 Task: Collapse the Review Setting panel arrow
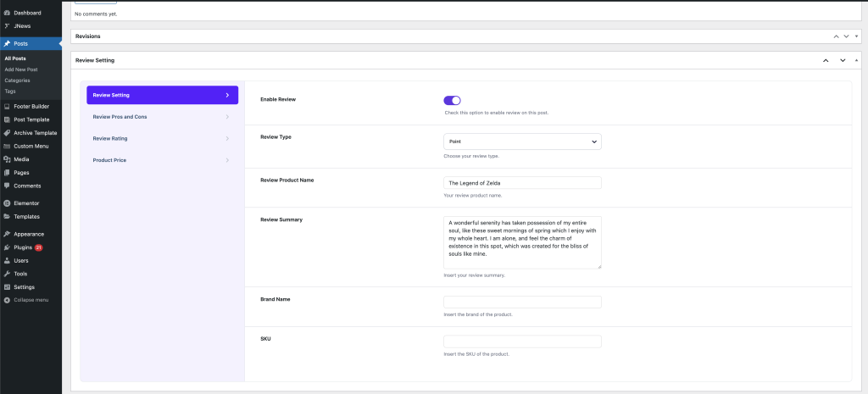click(857, 61)
